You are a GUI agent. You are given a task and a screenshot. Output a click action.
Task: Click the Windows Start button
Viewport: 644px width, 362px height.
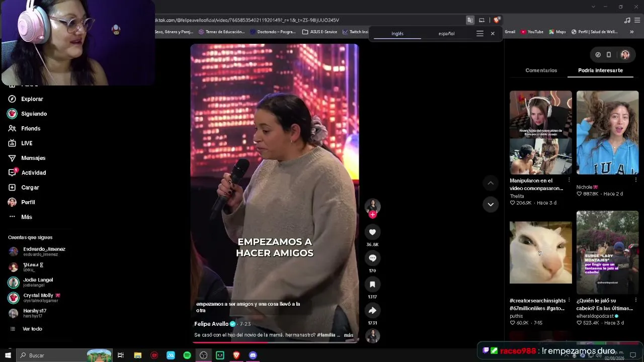[x=8, y=355]
